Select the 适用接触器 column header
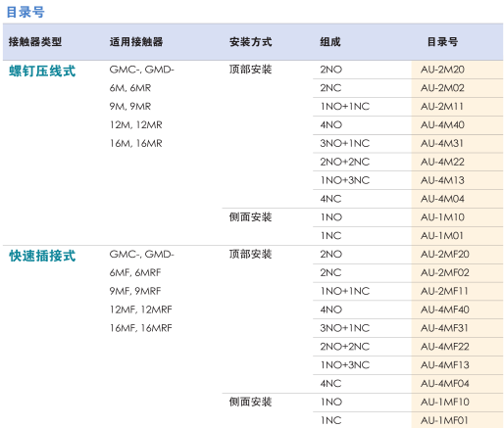The height and width of the screenshot is (428, 504). click(x=136, y=42)
